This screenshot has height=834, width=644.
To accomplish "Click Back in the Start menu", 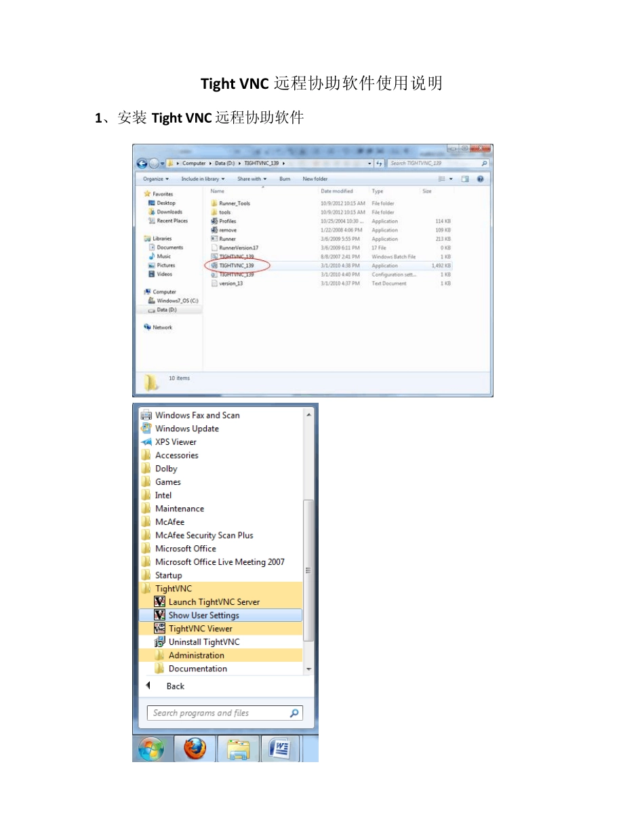I will tap(175, 686).
